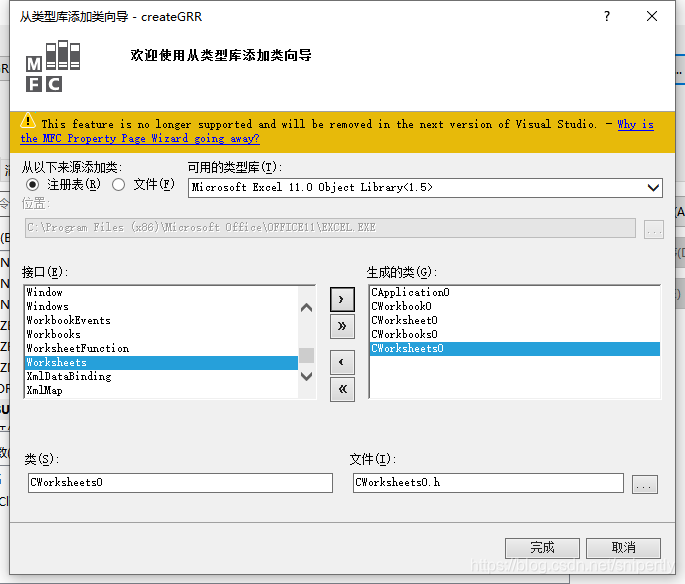Click the interface list scroll up arrow
Image resolution: width=685 pixels, height=584 pixels.
tap(307, 308)
